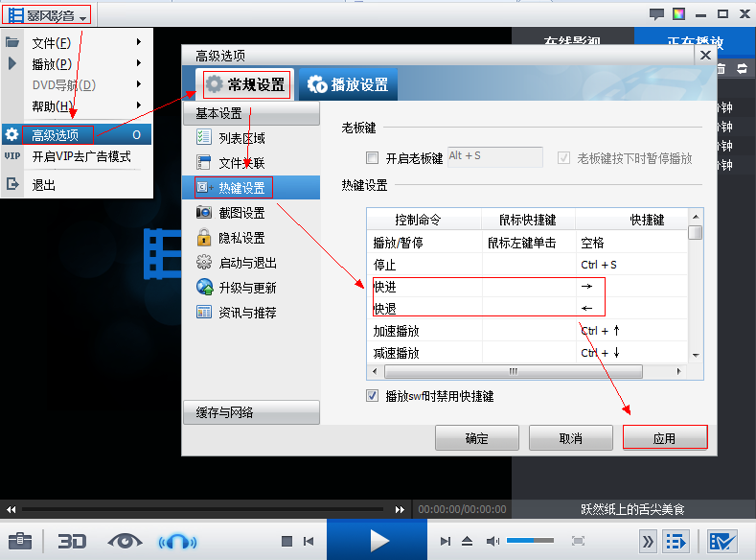Select 热键设置 in settings sidebar
The width and height of the screenshot is (756, 560).
coord(251,188)
